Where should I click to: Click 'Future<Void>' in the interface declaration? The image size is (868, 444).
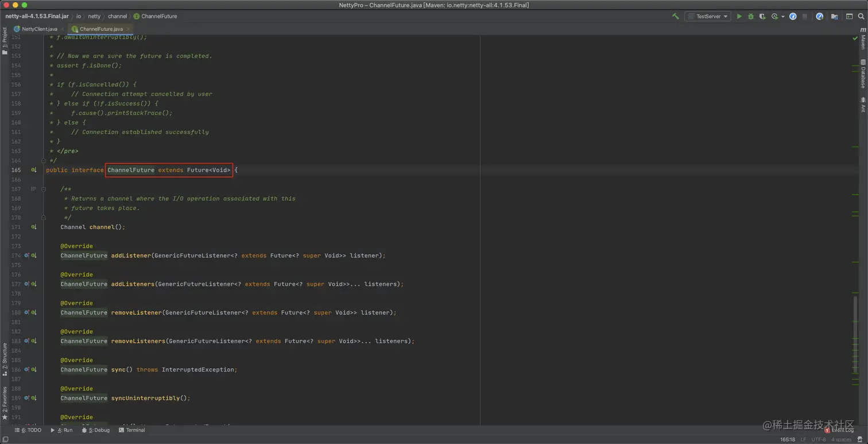[x=209, y=170]
